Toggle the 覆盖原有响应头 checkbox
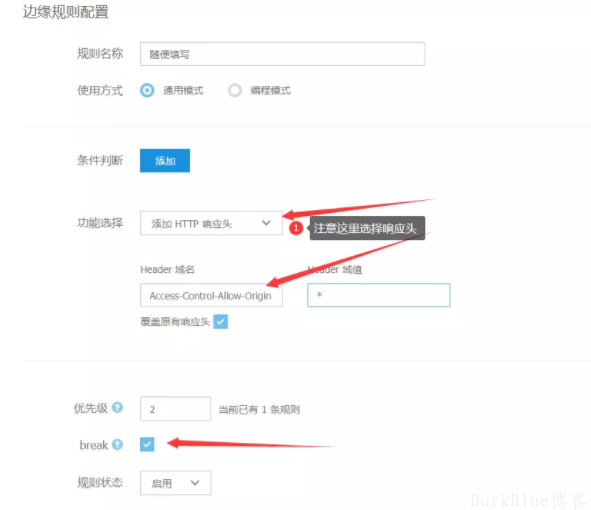Image resolution: width=591 pixels, height=510 pixels. (x=220, y=322)
